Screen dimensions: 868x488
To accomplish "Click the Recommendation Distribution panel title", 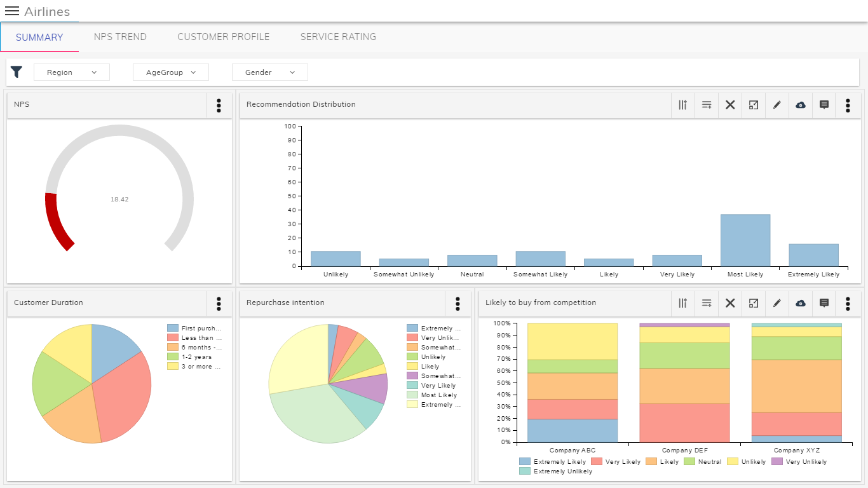I will [x=301, y=104].
